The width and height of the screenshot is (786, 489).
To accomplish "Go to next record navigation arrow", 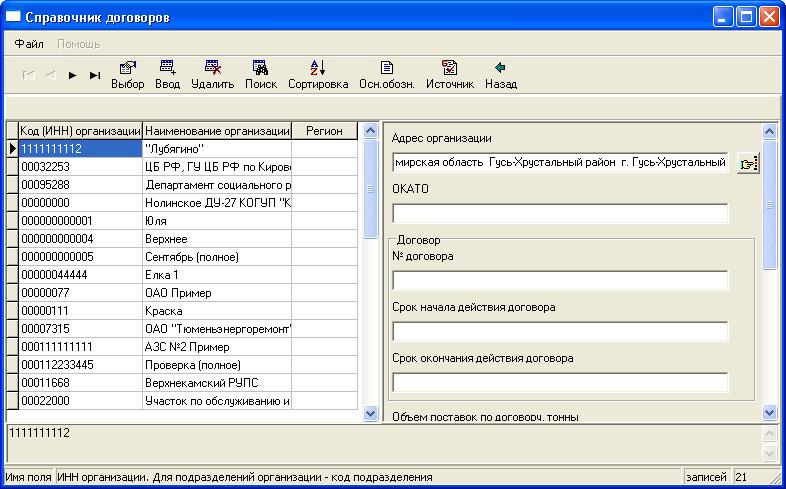I will [73, 75].
